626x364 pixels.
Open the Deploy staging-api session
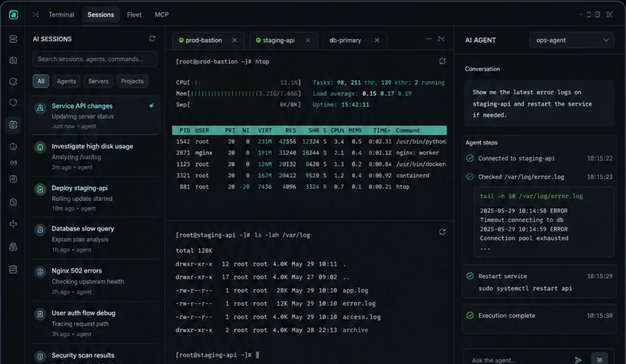click(95, 198)
